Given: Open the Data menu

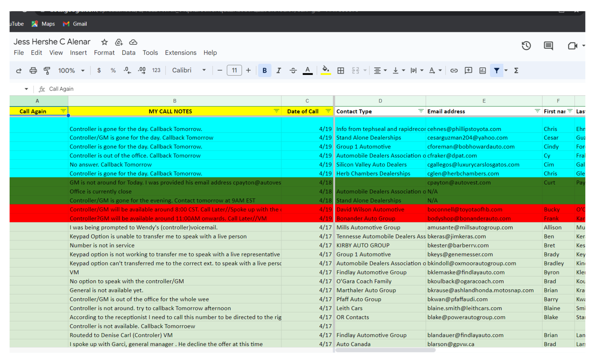Looking at the screenshot, I should click(128, 53).
